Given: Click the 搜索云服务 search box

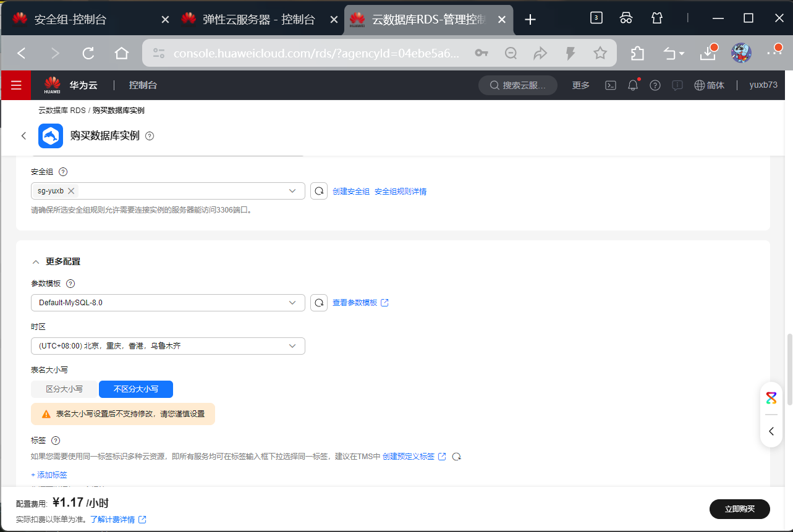Looking at the screenshot, I should (518, 85).
